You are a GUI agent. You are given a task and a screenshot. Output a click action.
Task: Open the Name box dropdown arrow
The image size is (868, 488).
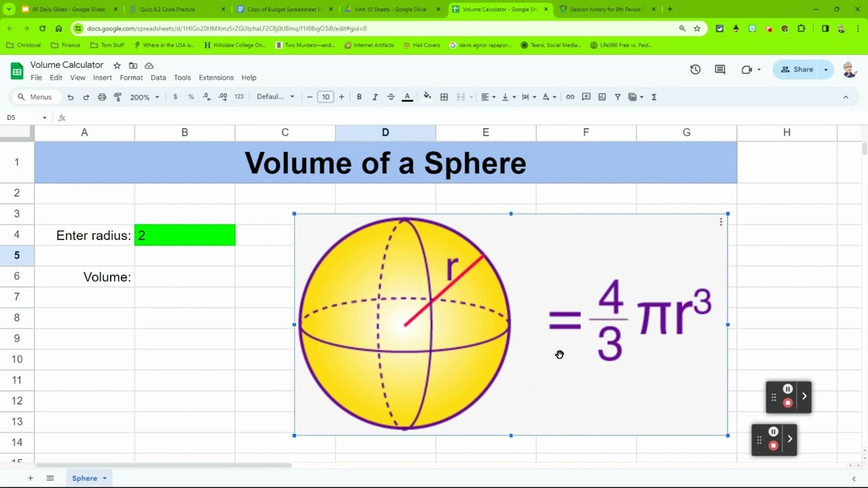[45, 118]
